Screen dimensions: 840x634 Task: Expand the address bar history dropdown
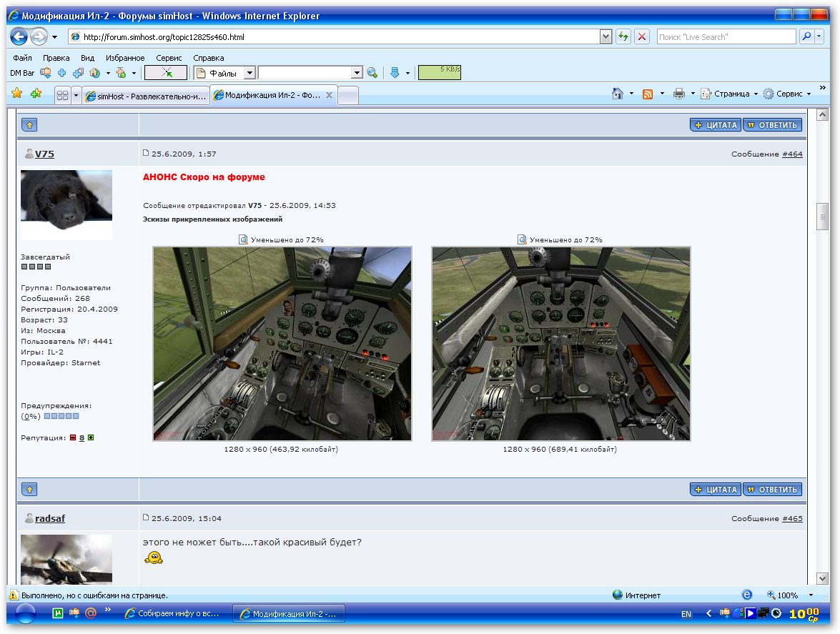point(606,37)
